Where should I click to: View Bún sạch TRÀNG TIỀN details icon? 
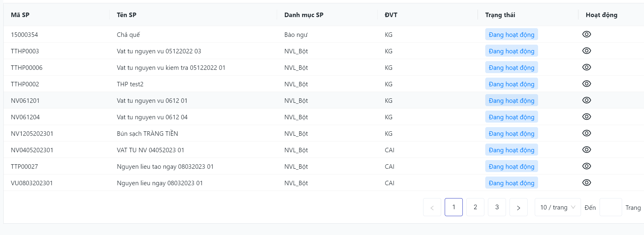(586, 133)
